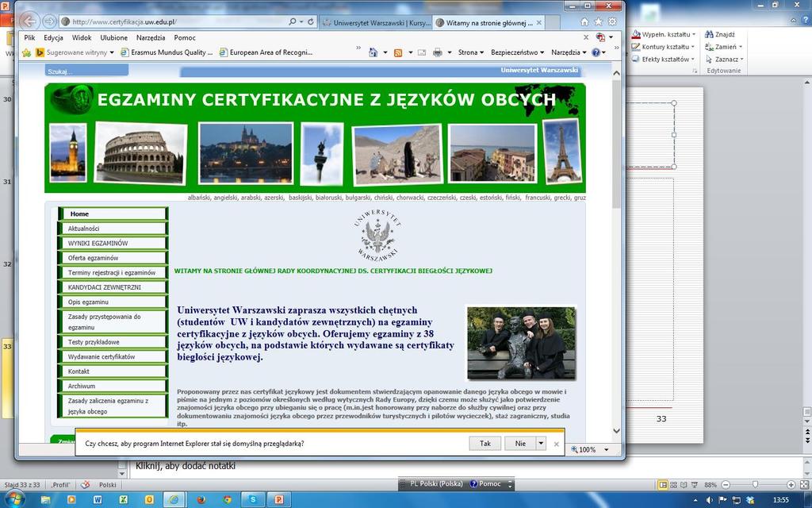
Task: Zoom out with the PowerPoint minus button
Action: pyautogui.click(x=726, y=485)
